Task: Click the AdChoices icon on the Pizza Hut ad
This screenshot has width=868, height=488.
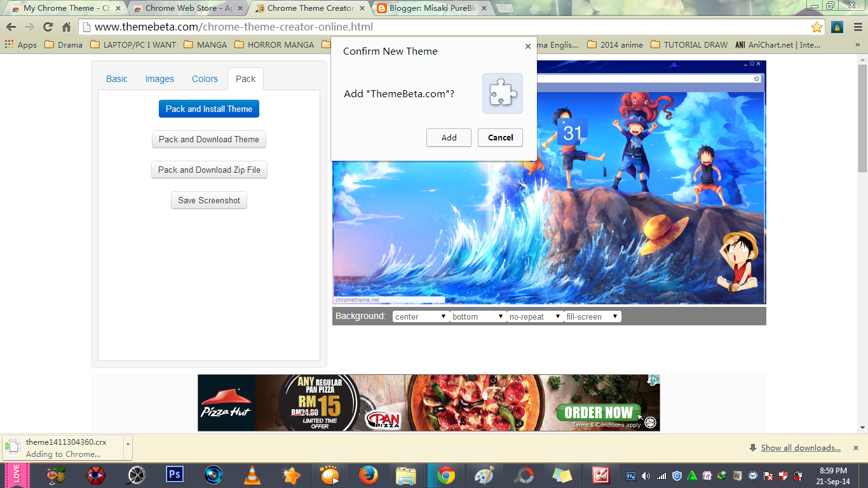Action: [654, 380]
